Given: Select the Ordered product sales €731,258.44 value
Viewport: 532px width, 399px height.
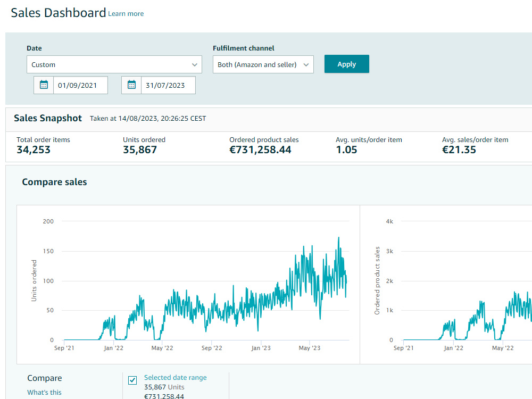Looking at the screenshot, I should pyautogui.click(x=260, y=149).
